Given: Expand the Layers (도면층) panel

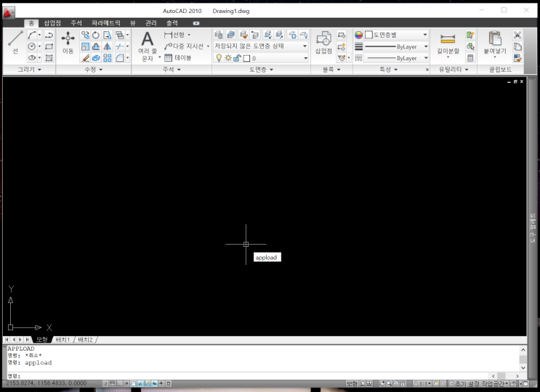Looking at the screenshot, I should click(x=261, y=70).
